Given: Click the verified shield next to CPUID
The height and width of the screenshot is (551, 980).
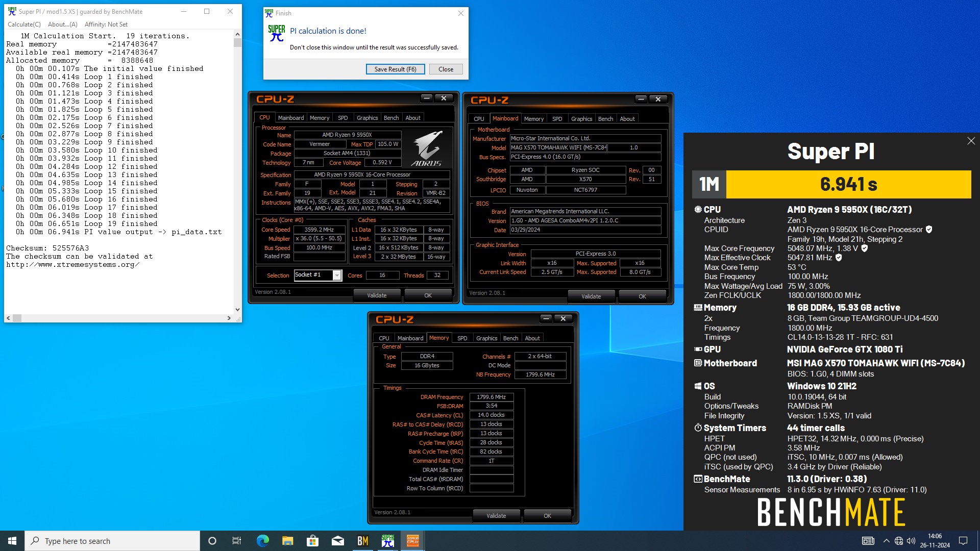Looking at the screenshot, I should click(x=929, y=230).
